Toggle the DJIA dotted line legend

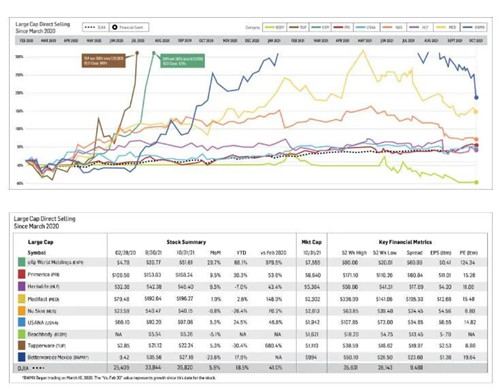[96, 27]
